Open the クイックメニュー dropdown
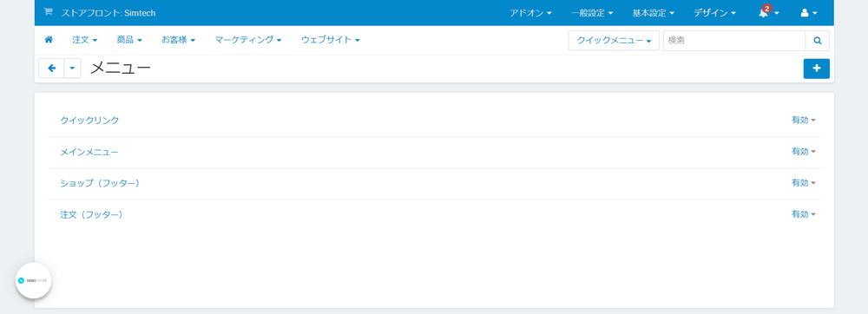868x314 pixels. point(614,41)
